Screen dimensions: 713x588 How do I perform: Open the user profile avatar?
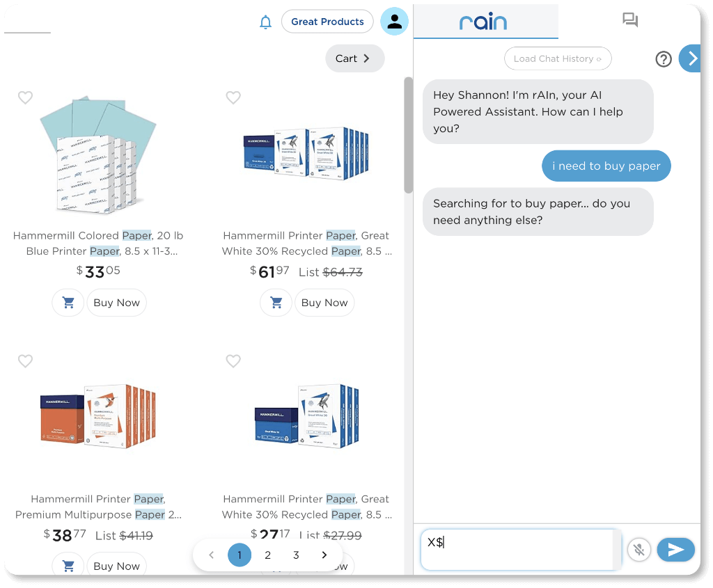coord(394,22)
